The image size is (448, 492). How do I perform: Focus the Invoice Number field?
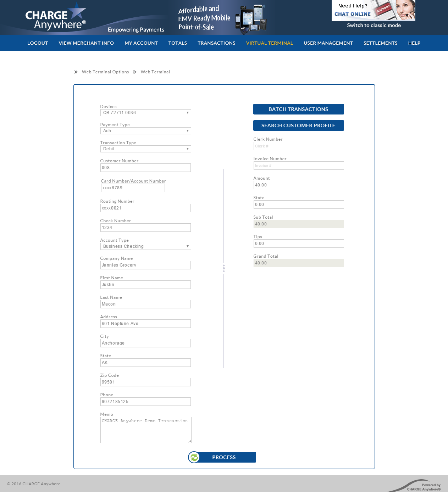pos(298,166)
